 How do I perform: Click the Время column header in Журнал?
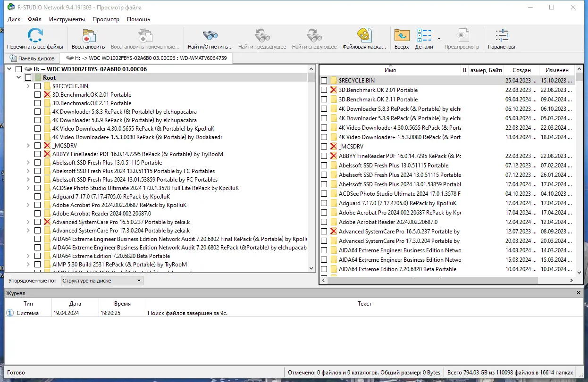[x=122, y=304]
